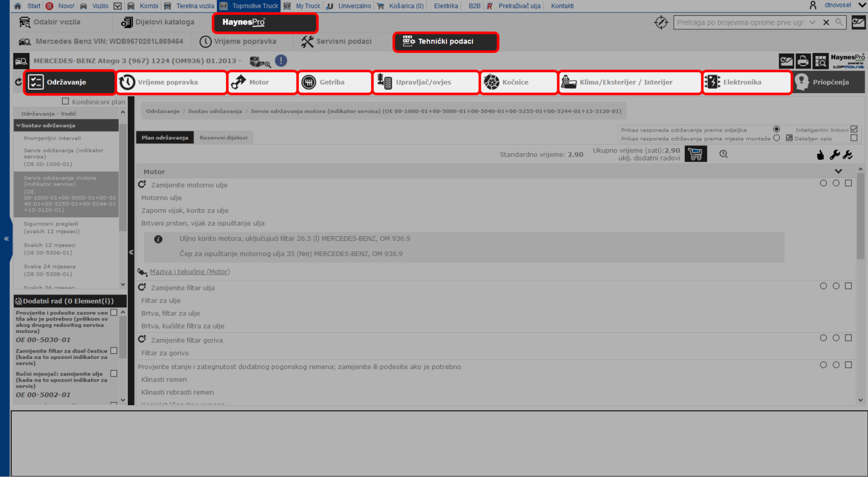The height and width of the screenshot is (477, 868).
Task: Tick the square checkbox for Zamijenite motorno ulje
Action: [848, 183]
